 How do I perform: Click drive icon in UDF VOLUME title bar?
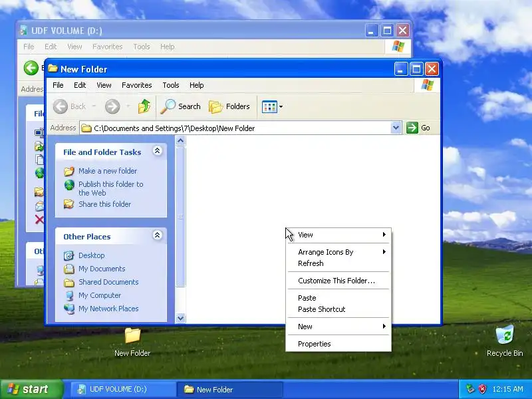[23, 30]
